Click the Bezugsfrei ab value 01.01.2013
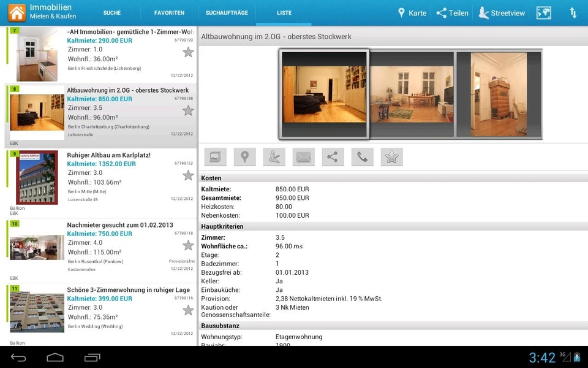Viewport: 588px width, 368px height. pos(292,272)
